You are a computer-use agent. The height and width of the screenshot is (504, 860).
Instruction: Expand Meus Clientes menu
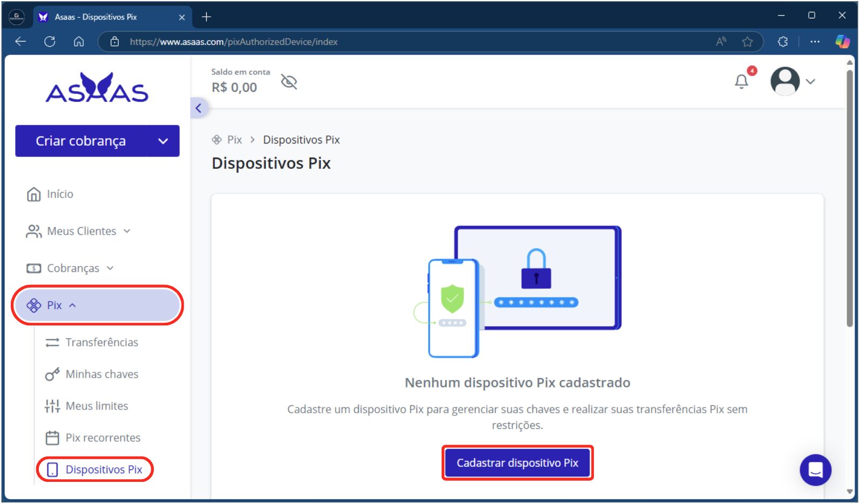point(79,231)
